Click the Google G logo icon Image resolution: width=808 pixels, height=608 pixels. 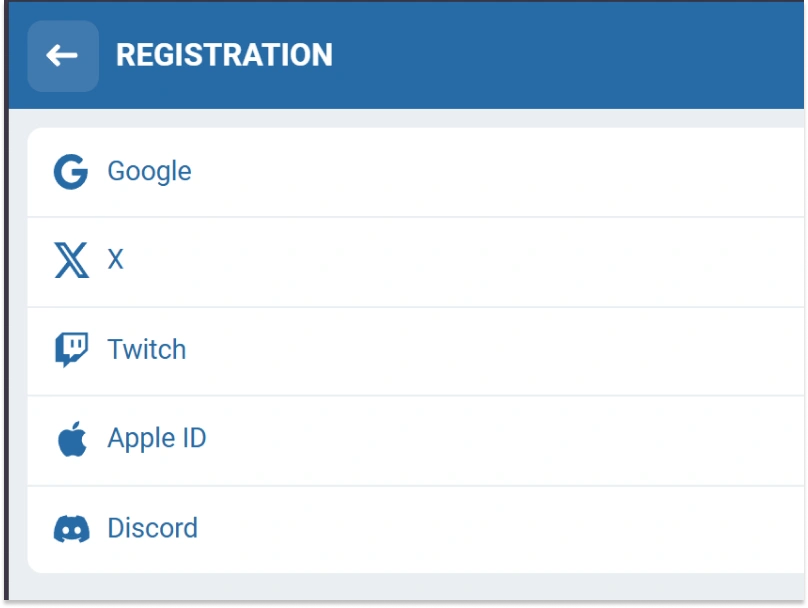click(71, 172)
